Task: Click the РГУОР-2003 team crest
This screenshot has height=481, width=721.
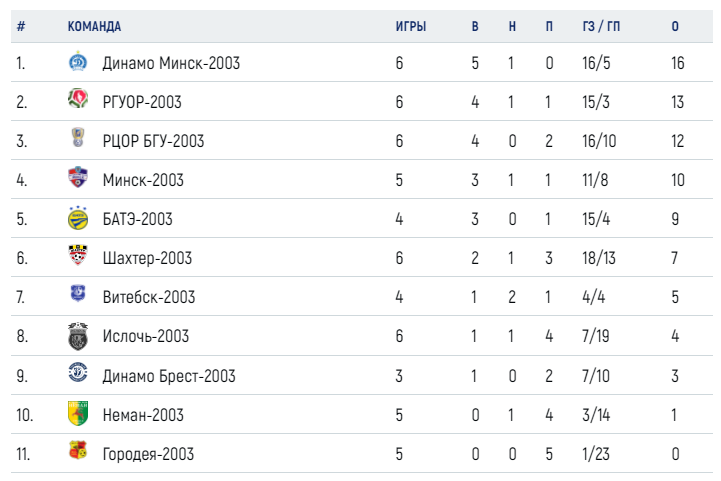Action: tap(78, 98)
